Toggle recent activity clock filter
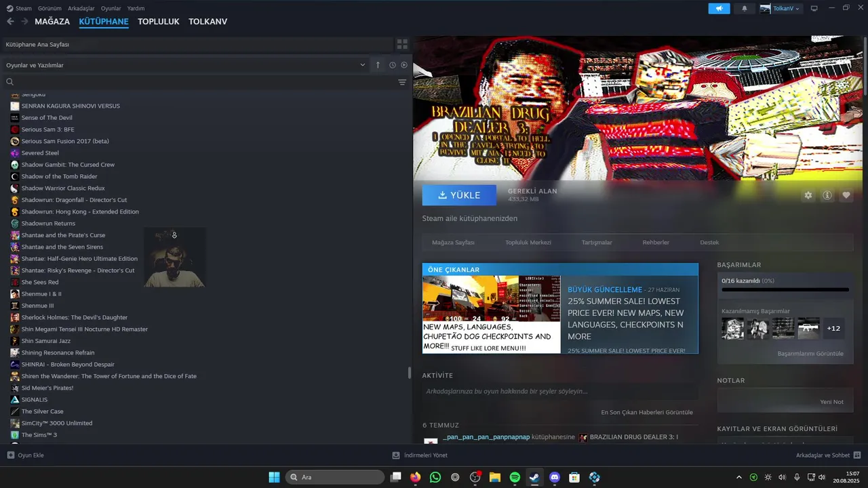 pos(393,65)
